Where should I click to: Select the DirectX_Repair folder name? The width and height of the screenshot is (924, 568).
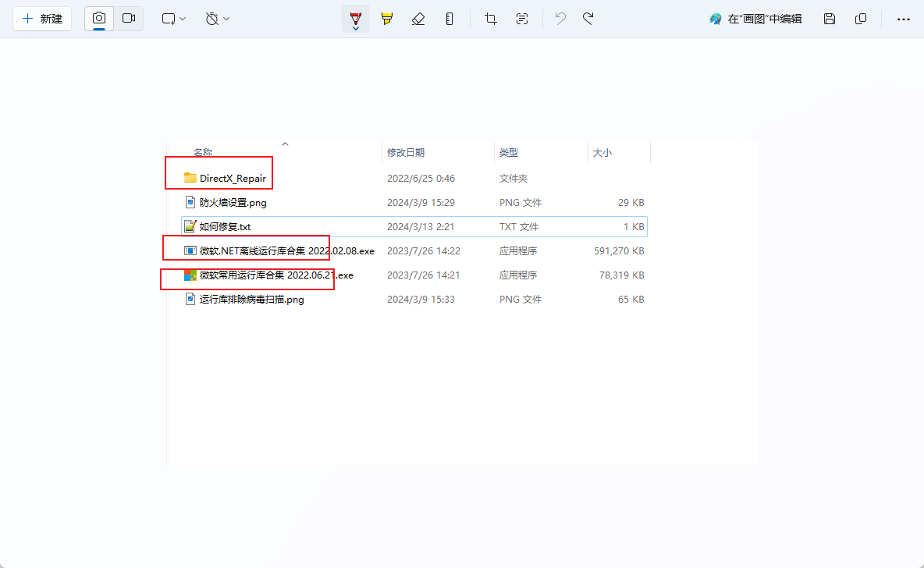click(233, 178)
